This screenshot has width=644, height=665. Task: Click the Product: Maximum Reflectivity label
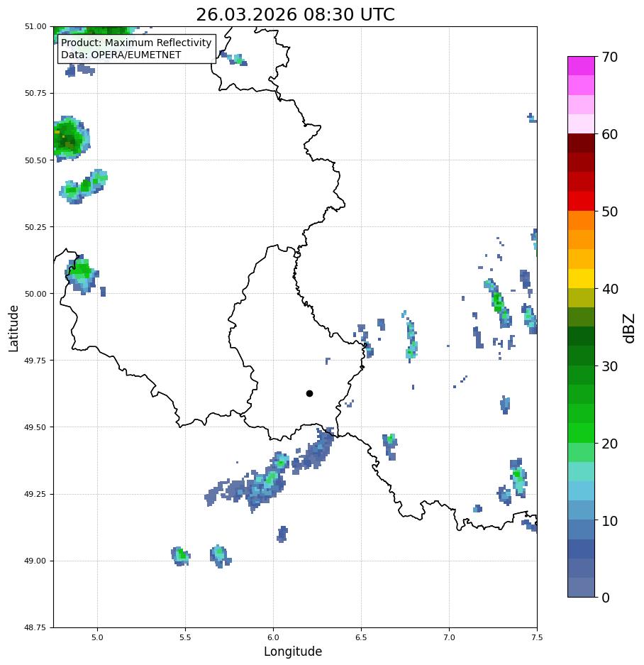(136, 43)
